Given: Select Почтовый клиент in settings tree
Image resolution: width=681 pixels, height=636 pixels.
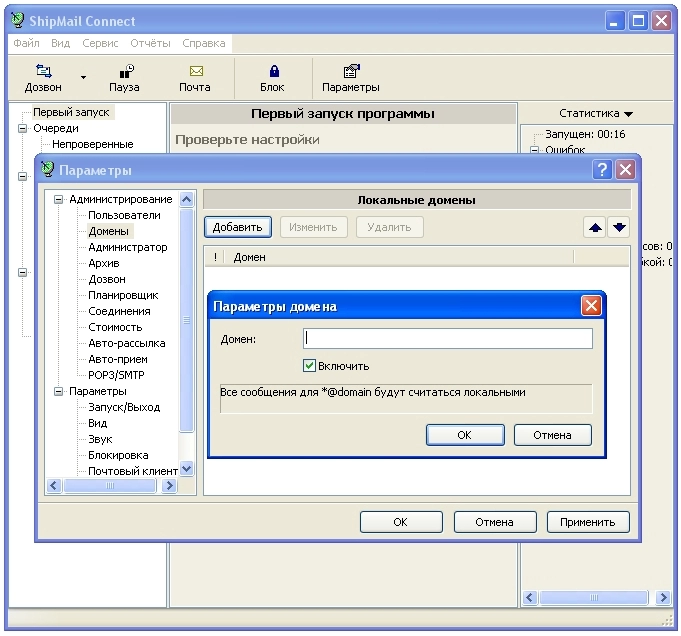Looking at the screenshot, I should pyautogui.click(x=133, y=471).
